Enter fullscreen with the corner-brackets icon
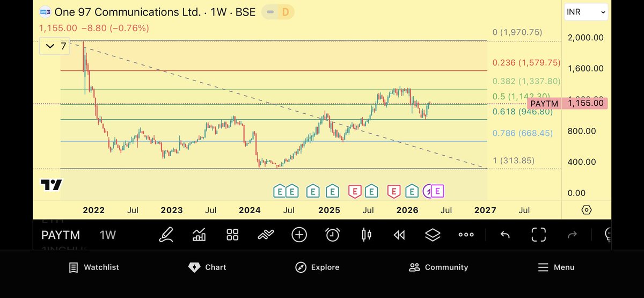Screen dimensions: 644x298 coord(538,235)
